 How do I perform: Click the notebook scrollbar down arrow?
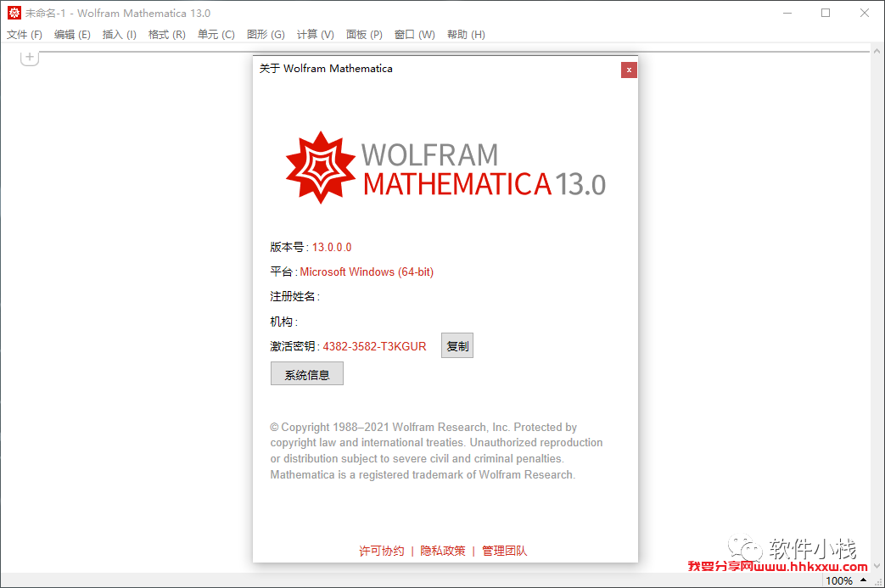point(877,565)
